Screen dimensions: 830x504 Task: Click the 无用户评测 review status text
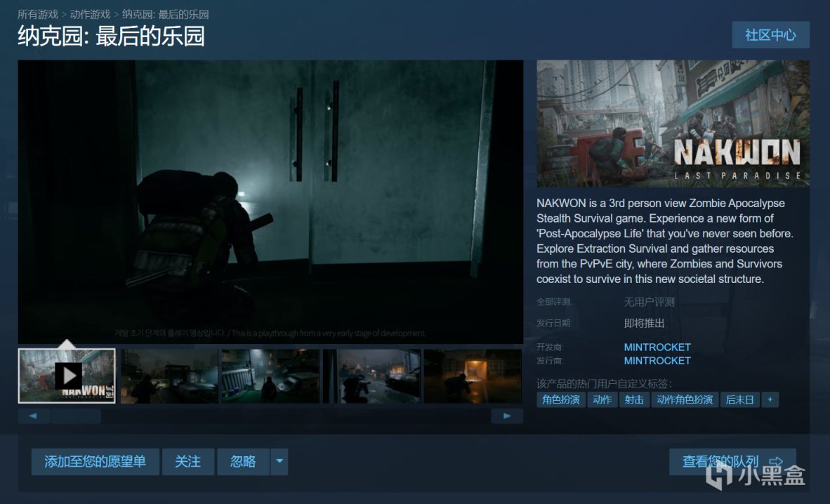[x=649, y=303]
